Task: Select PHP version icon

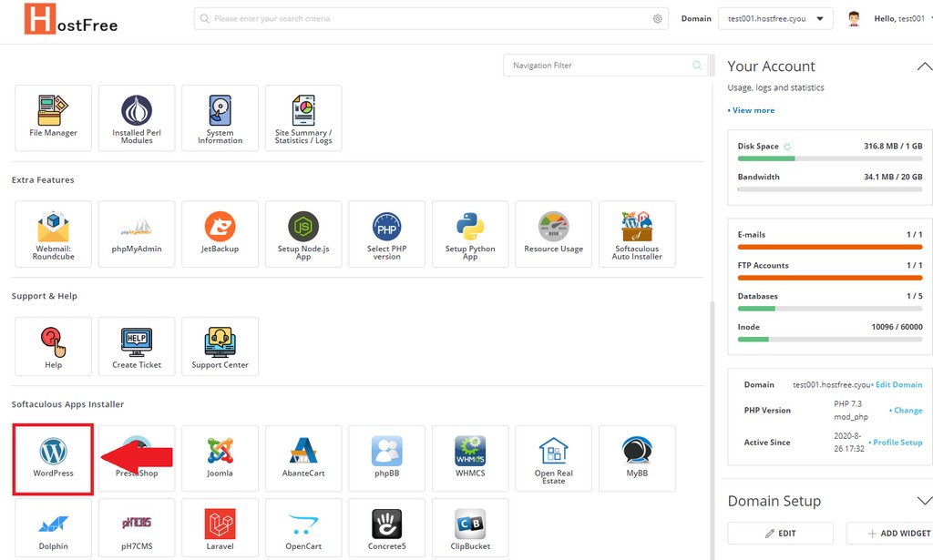Action: (386, 233)
